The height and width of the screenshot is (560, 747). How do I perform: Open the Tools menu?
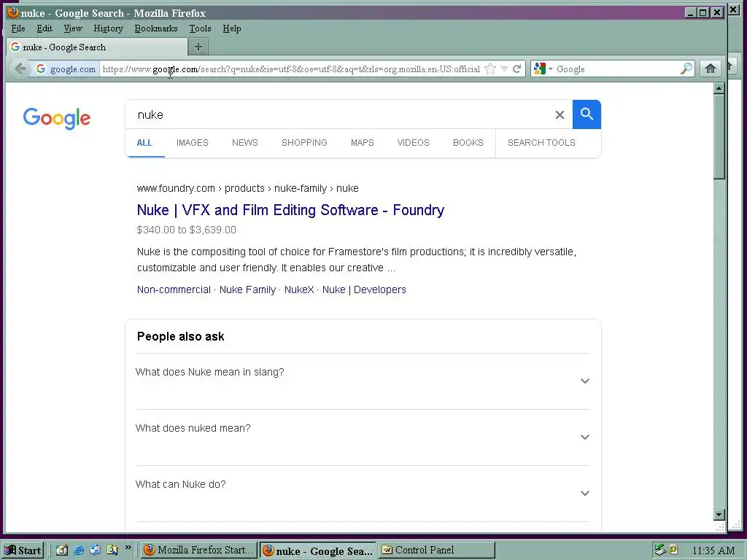pyautogui.click(x=200, y=28)
